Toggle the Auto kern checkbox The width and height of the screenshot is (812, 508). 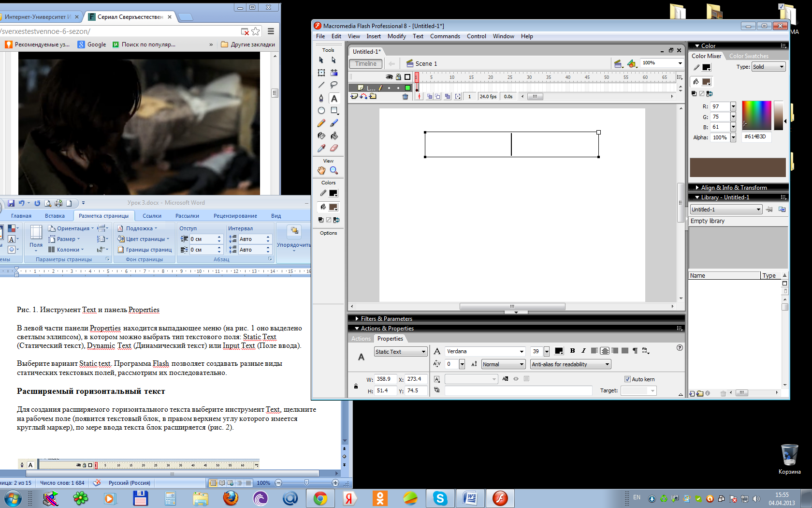pyautogui.click(x=627, y=379)
